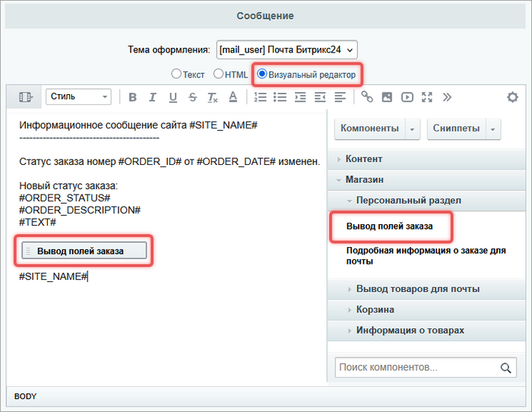Image resolution: width=532 pixels, height=412 pixels.
Task: Expand the Корзина component group
Action: tap(375, 309)
